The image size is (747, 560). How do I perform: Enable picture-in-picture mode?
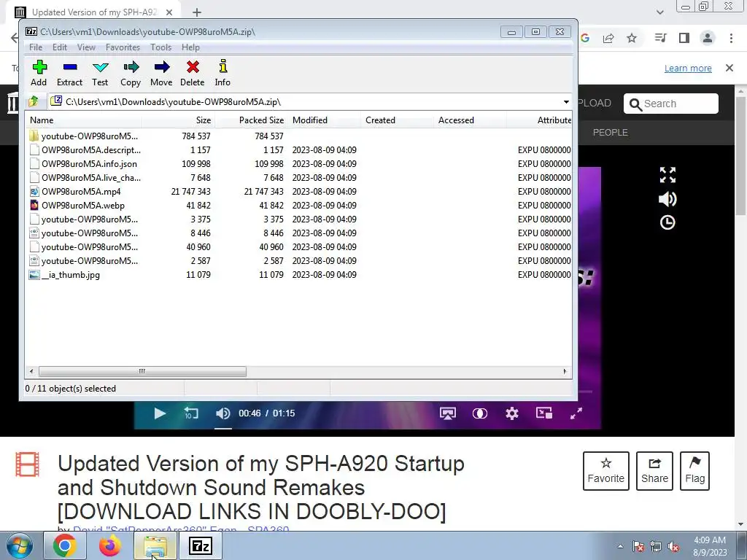click(544, 413)
